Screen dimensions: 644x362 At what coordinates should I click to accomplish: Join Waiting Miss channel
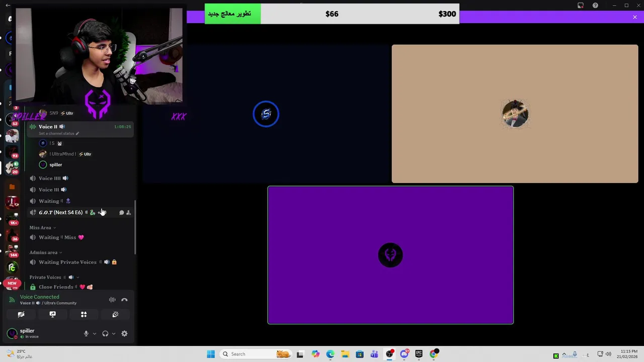[80, 237]
